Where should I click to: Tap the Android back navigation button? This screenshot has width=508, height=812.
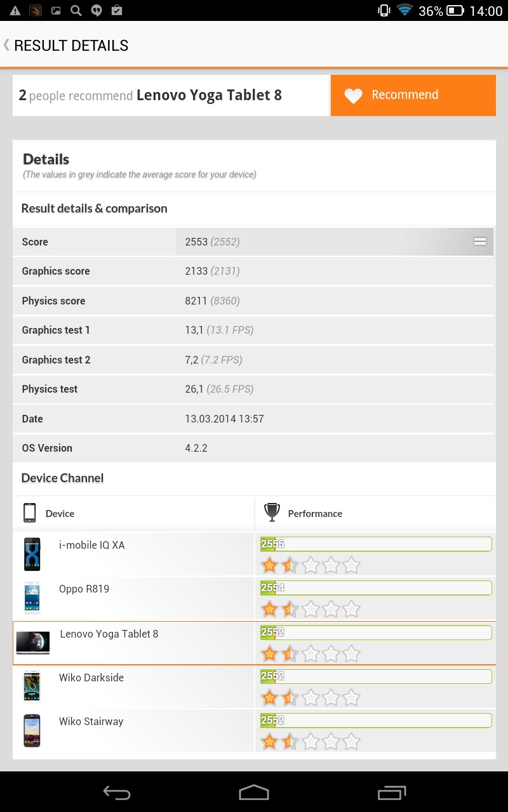click(117, 792)
